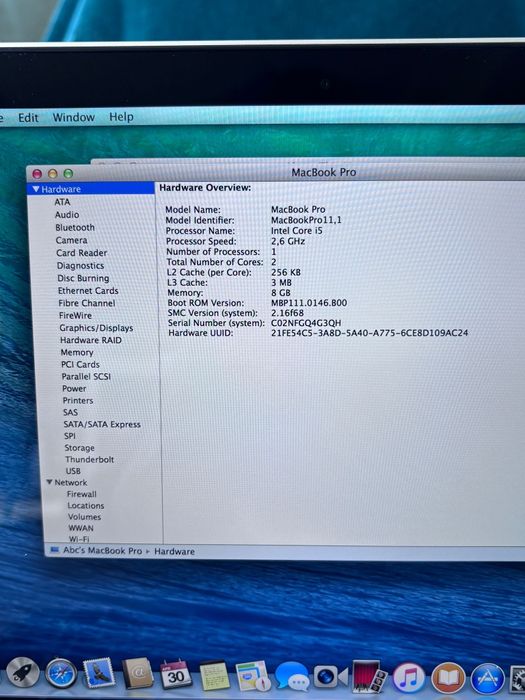
Task: Open Photo Booth in Dock
Action: [x=369, y=677]
